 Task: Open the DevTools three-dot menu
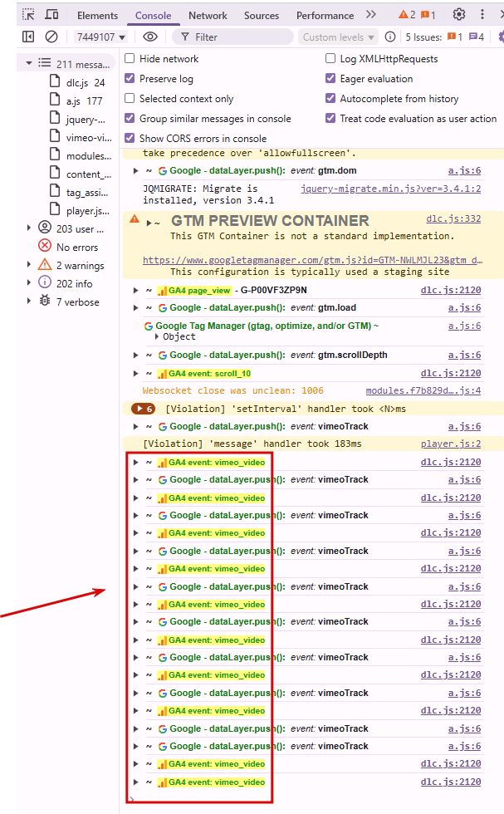tap(482, 15)
